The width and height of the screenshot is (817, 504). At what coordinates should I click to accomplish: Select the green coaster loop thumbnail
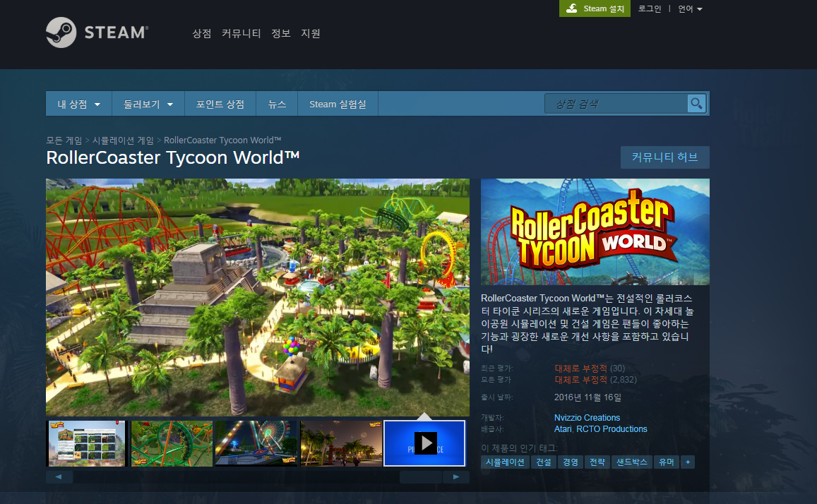[172, 443]
